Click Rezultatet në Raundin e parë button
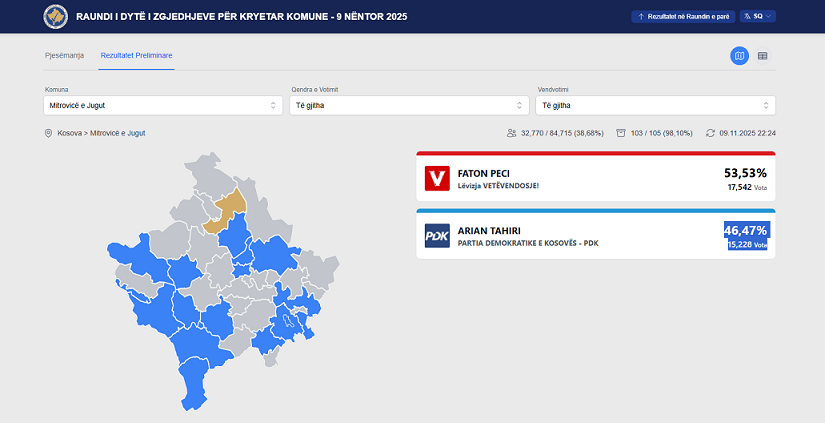Image resolution: width=825 pixels, height=423 pixels. [681, 17]
